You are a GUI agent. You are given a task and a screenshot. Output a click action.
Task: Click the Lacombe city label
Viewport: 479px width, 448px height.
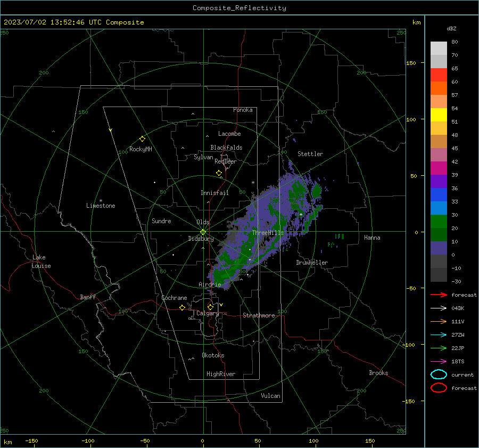coord(229,134)
